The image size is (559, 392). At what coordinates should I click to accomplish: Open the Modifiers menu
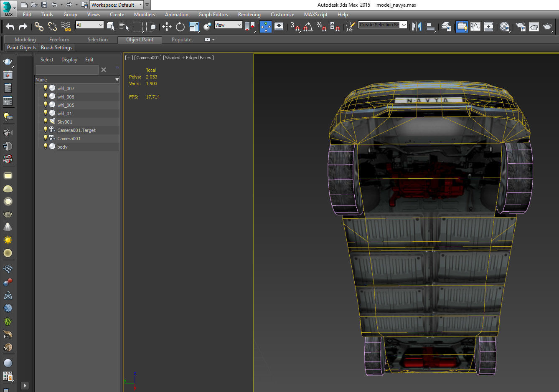[144, 15]
